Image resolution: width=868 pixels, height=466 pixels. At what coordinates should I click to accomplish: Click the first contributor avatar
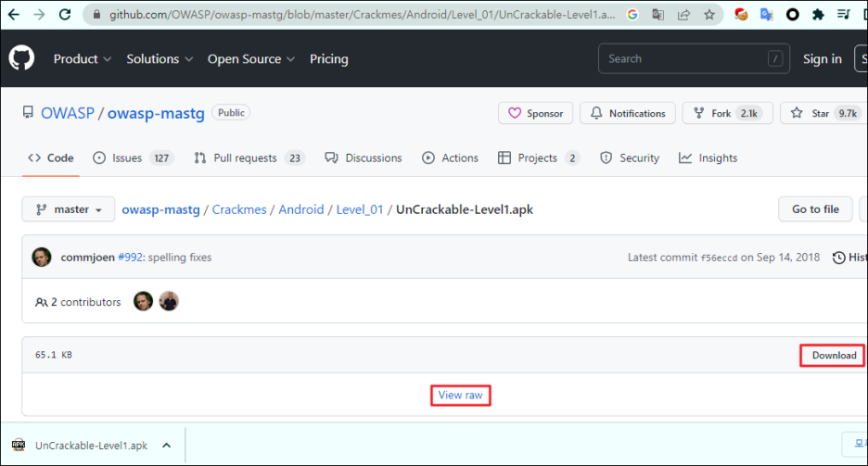[x=143, y=301]
